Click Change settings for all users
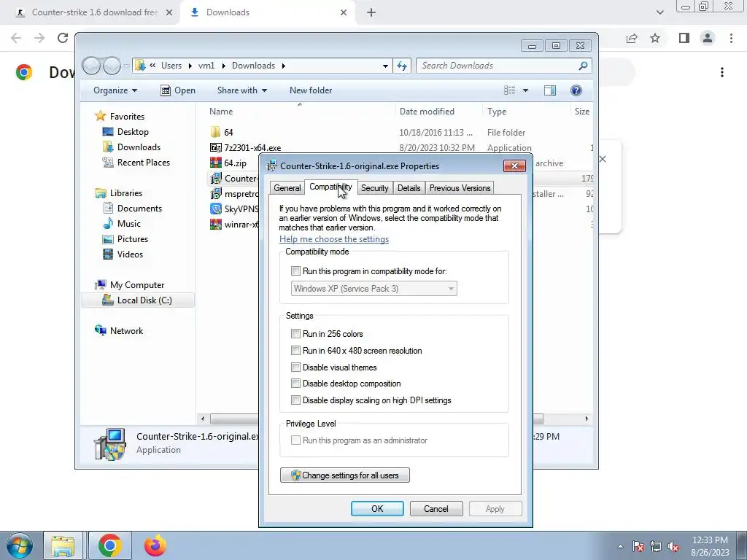The width and height of the screenshot is (747, 560). click(345, 475)
